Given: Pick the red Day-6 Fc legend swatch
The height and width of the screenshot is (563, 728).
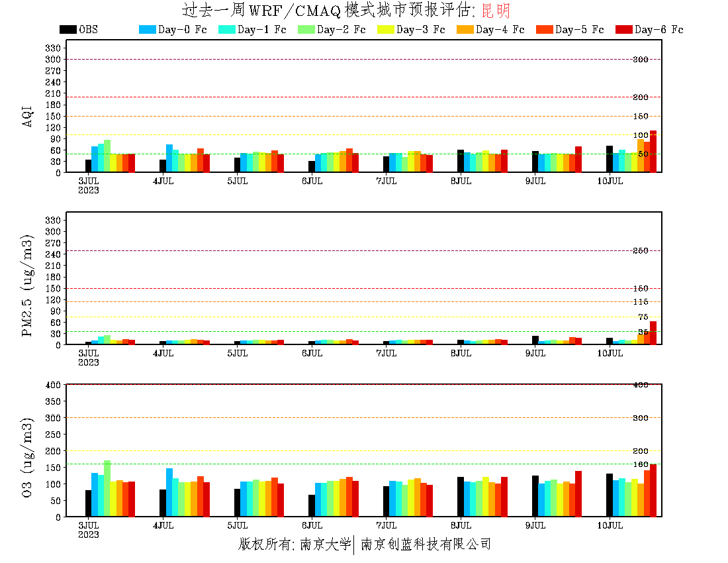Looking at the screenshot, I should (624, 29).
